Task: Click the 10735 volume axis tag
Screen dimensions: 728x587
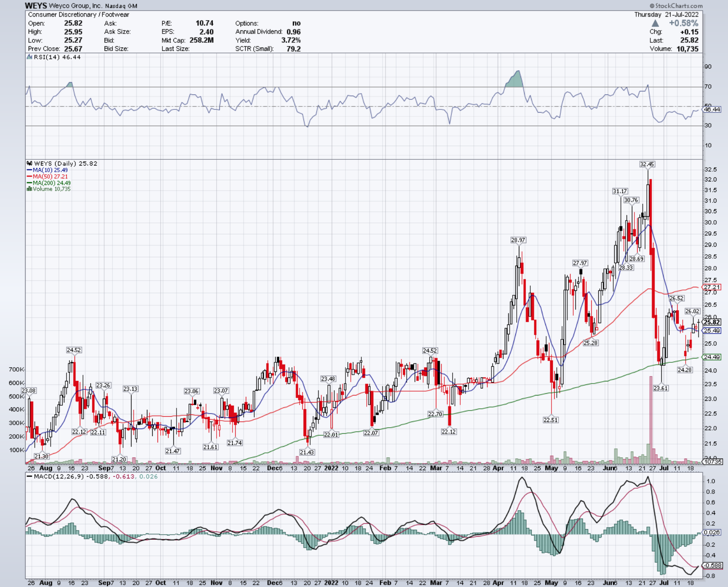Action: coord(713,462)
